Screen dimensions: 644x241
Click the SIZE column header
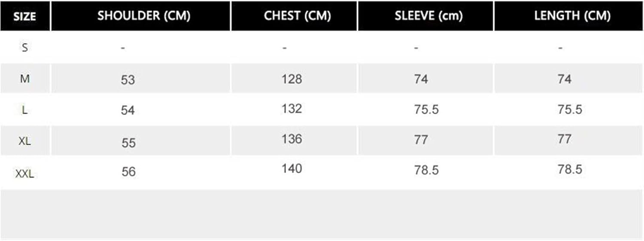click(25, 17)
